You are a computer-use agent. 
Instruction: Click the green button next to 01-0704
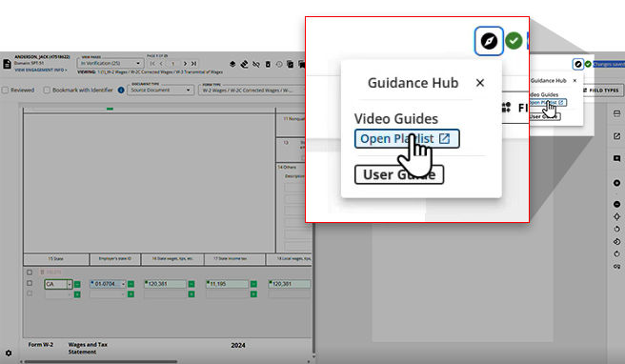[x=131, y=284]
